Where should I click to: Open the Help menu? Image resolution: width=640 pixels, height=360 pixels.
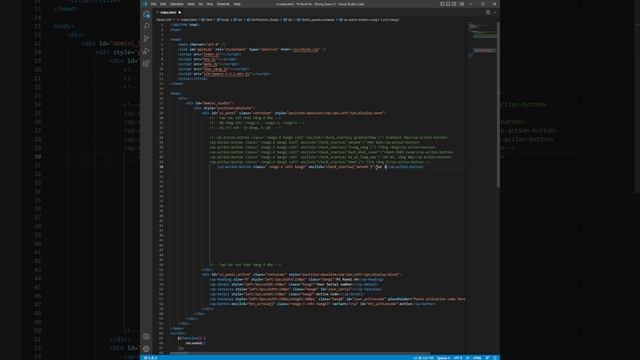237,4
